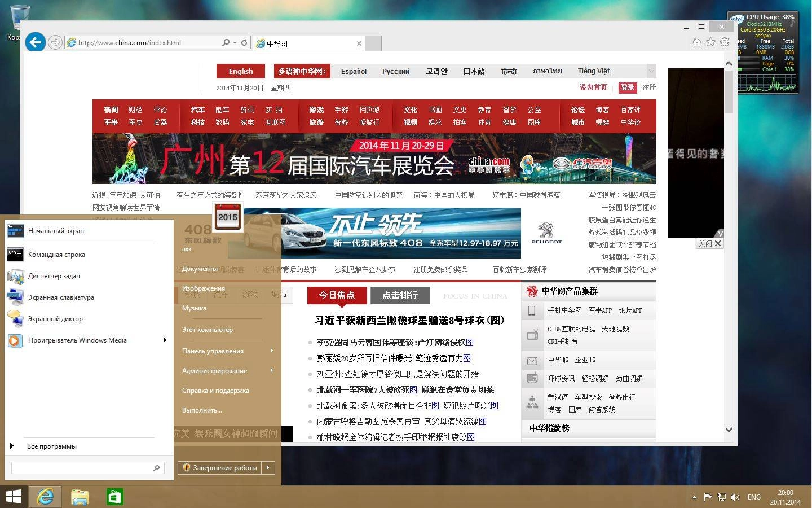Select the 今日焦点 tab
Image resolution: width=812 pixels, height=508 pixels.
pyautogui.click(x=337, y=295)
